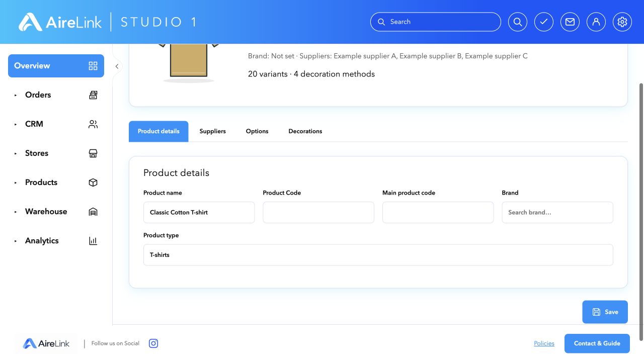Viewport: 644px width, 362px height.
Task: Click the Product Code input field
Action: (318, 212)
